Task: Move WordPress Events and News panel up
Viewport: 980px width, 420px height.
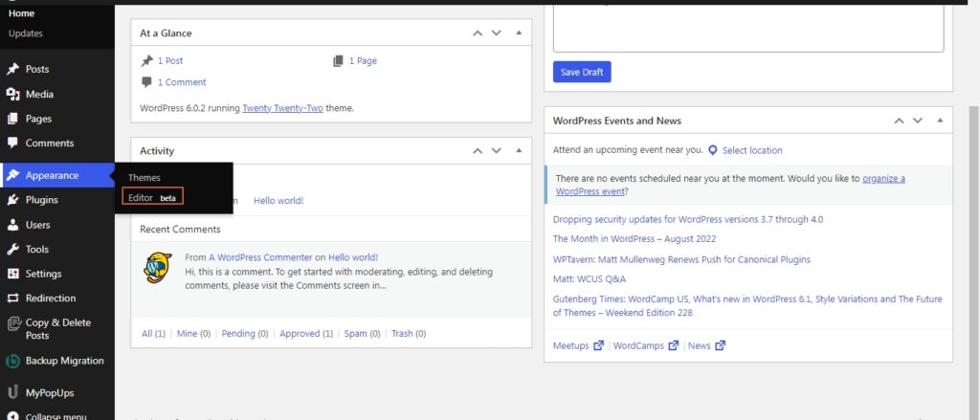Action: click(x=899, y=121)
